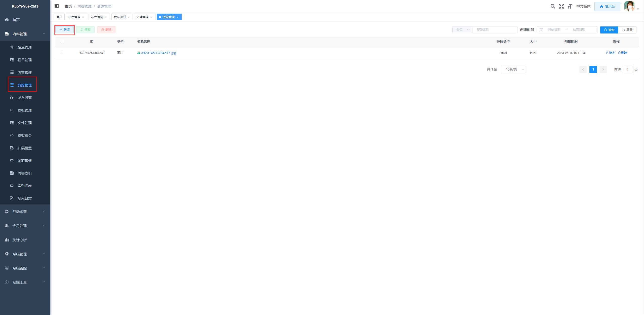Click the search magnifier icon in header

click(x=553, y=6)
